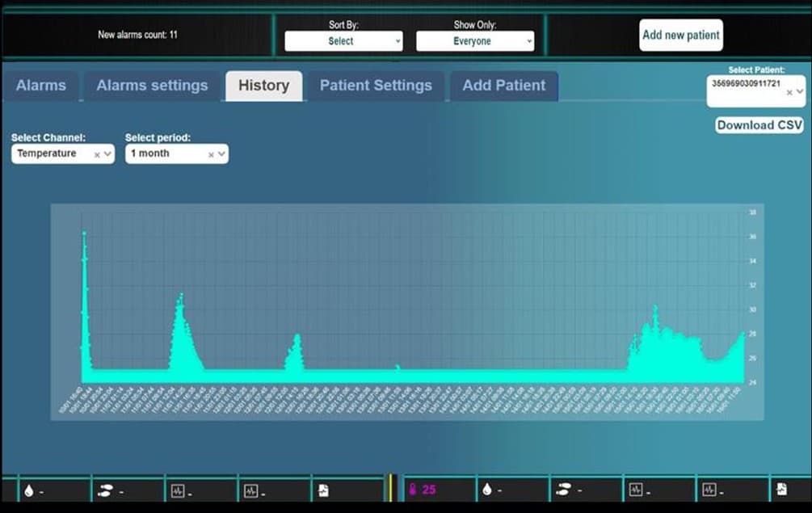Expand the Select Patient dropdown arrow

(800, 91)
